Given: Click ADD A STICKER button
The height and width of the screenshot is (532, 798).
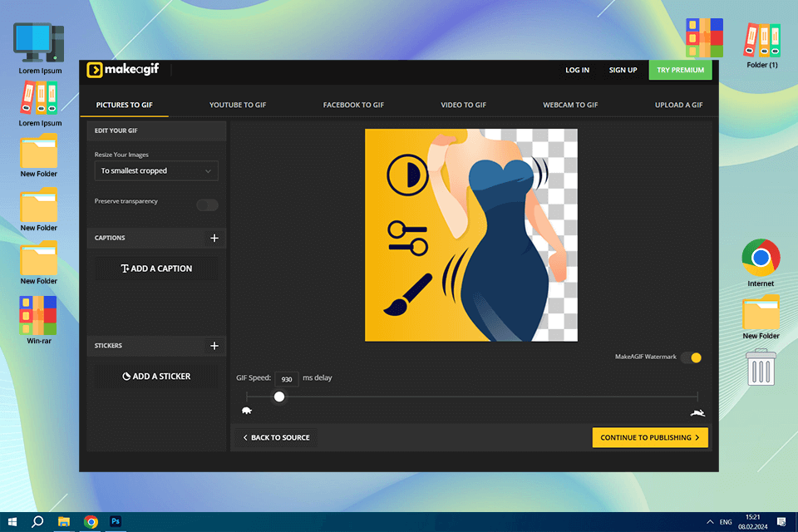Looking at the screenshot, I should click(156, 377).
